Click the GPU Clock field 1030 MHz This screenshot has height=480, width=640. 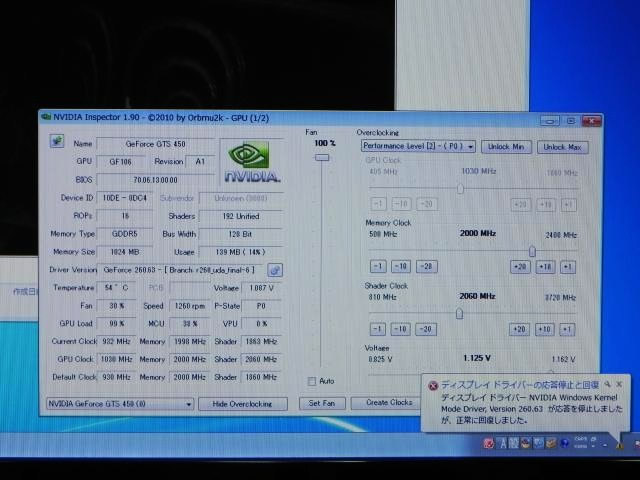click(x=116, y=359)
